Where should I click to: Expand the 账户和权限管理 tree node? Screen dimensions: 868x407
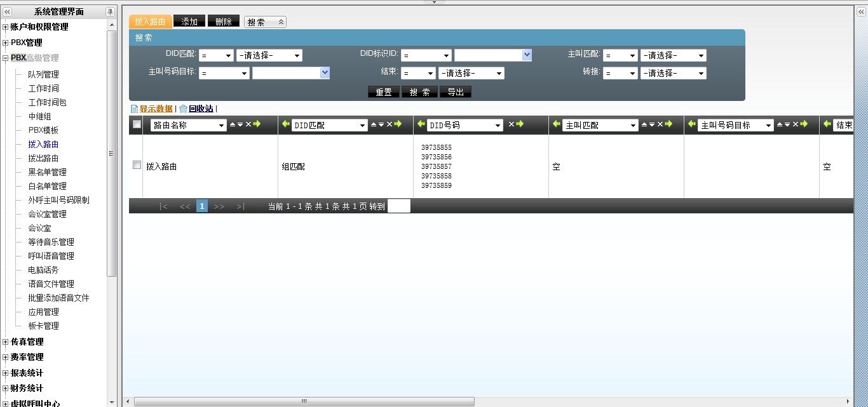pyautogui.click(x=6, y=27)
